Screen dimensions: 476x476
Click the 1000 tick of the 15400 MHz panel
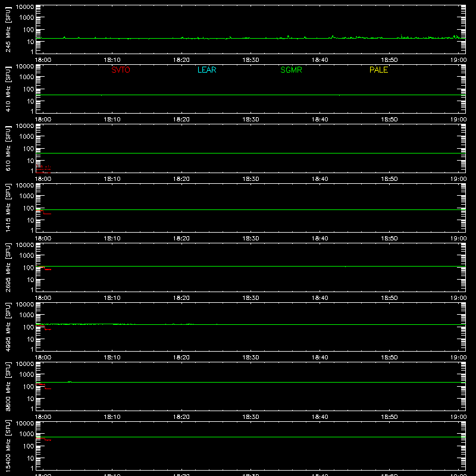[x=27, y=434]
